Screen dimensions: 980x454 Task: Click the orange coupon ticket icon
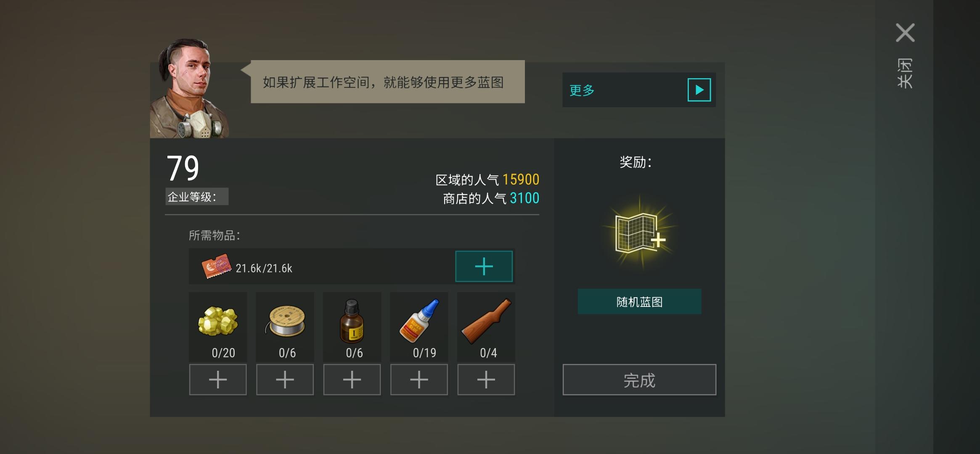tap(216, 267)
